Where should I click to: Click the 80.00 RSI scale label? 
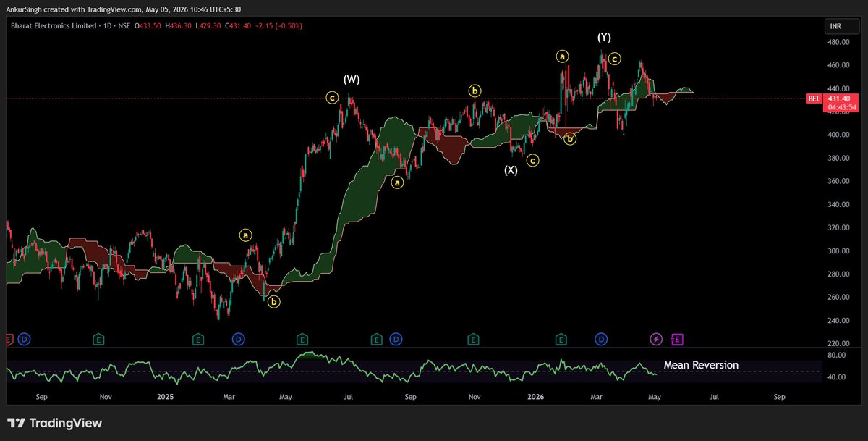coord(836,356)
